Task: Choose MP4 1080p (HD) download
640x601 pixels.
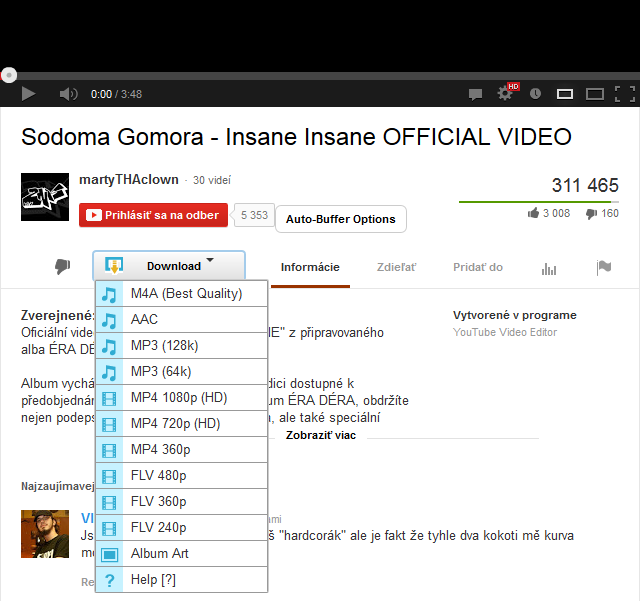Action: [x=182, y=398]
